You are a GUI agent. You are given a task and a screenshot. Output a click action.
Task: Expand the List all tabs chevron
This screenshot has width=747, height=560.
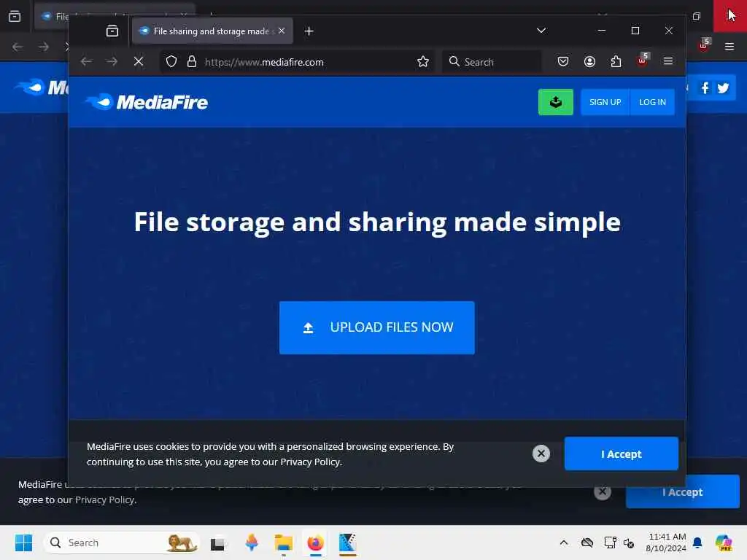point(541,31)
